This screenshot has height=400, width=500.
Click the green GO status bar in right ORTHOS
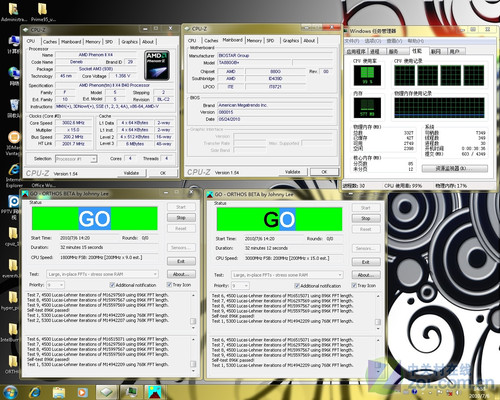click(279, 219)
